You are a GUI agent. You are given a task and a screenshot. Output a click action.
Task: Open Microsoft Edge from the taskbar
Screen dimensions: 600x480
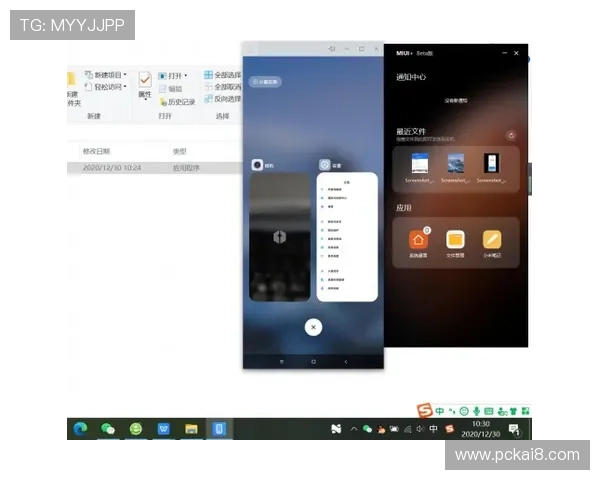tap(80, 429)
